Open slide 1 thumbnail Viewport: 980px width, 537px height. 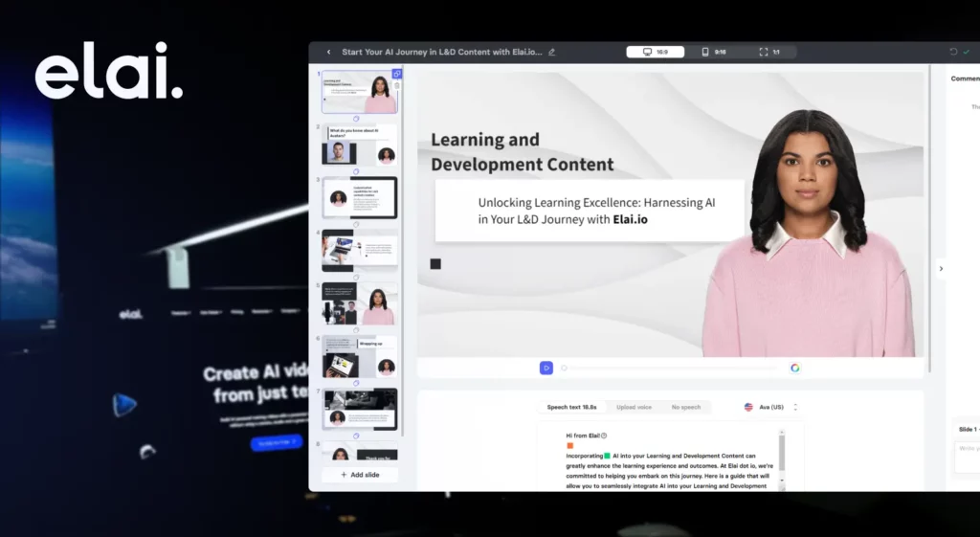click(x=360, y=92)
